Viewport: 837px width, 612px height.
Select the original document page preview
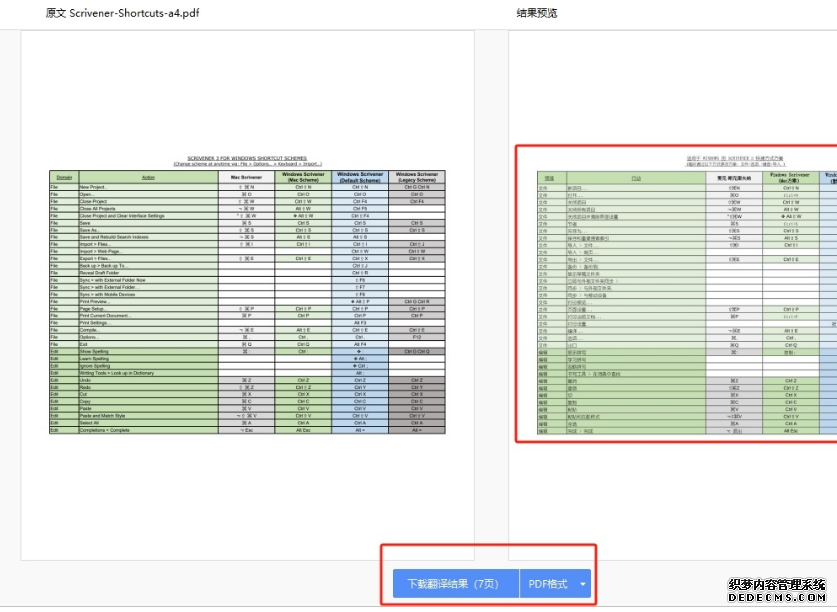tap(247, 295)
